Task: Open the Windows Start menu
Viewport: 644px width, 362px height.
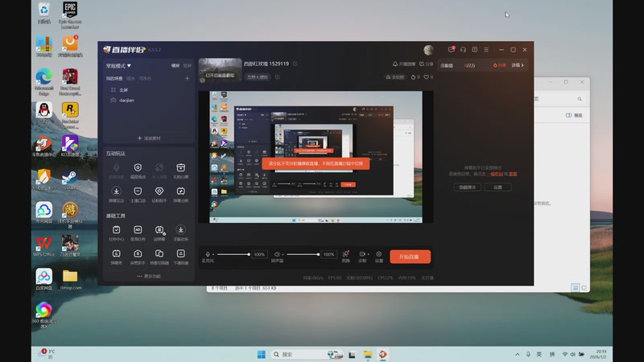Action: pos(261,354)
